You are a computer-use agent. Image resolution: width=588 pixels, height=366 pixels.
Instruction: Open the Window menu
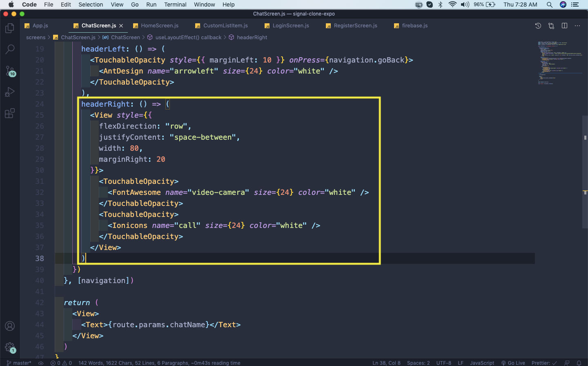tap(204, 4)
